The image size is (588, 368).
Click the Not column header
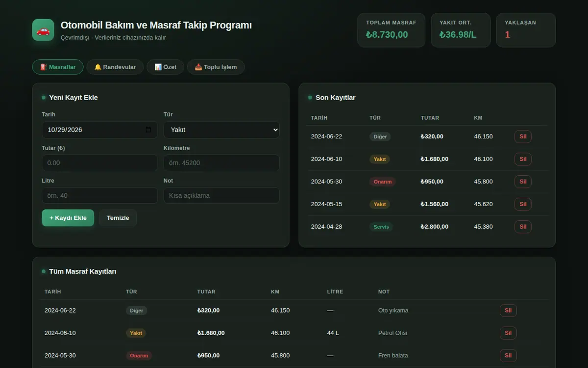[x=384, y=292]
